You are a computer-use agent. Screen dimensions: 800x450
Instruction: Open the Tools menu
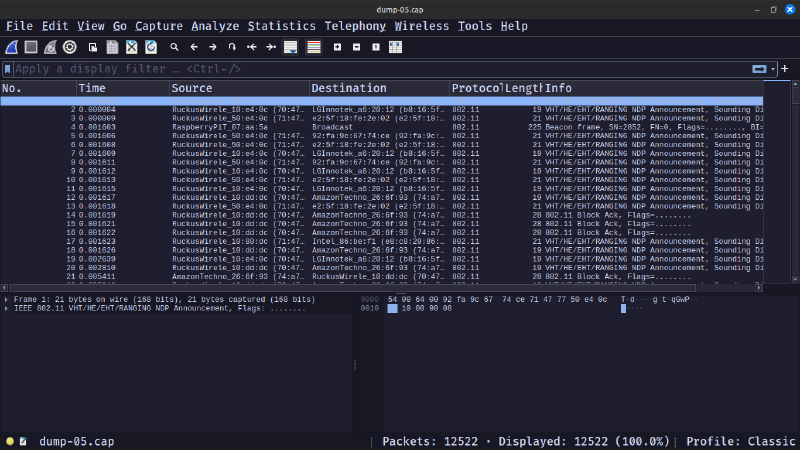474,26
